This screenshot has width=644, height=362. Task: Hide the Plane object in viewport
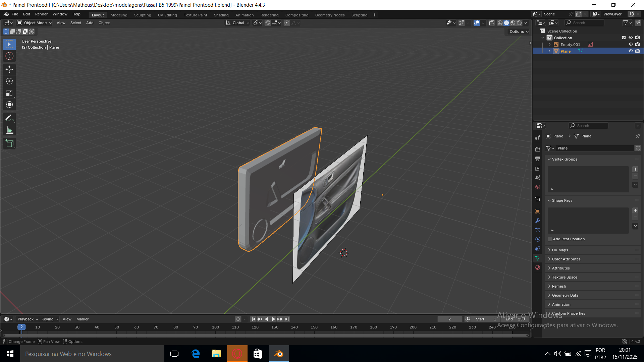(x=631, y=51)
